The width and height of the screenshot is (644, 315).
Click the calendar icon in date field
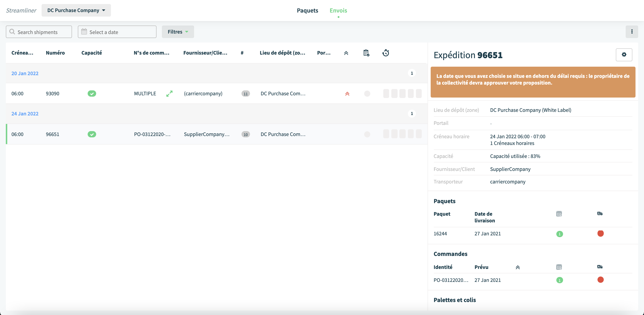point(84,32)
